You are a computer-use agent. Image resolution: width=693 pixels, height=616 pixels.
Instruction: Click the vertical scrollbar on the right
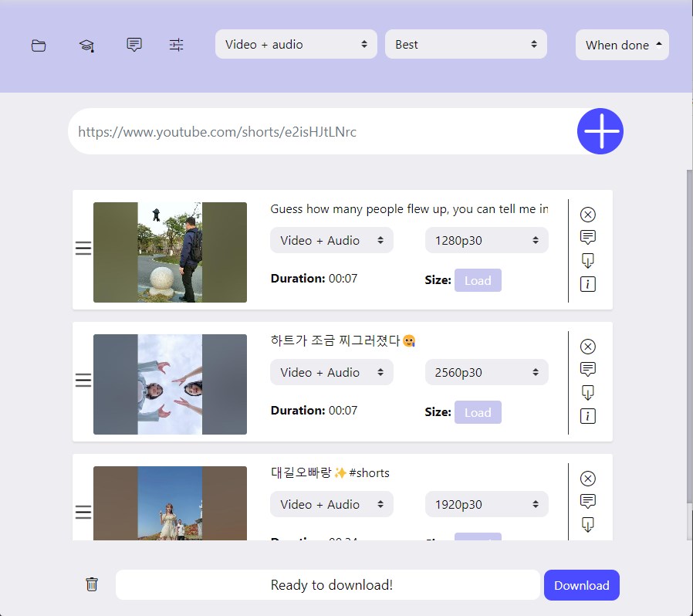pos(689,336)
